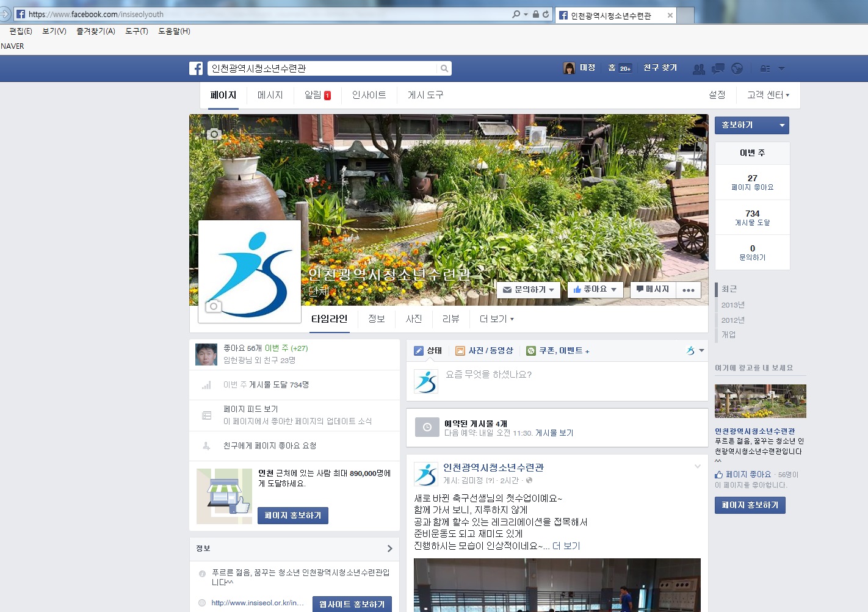Click 친구에게 페이지 좋아요 요청
868x612 pixels.
tap(270, 446)
